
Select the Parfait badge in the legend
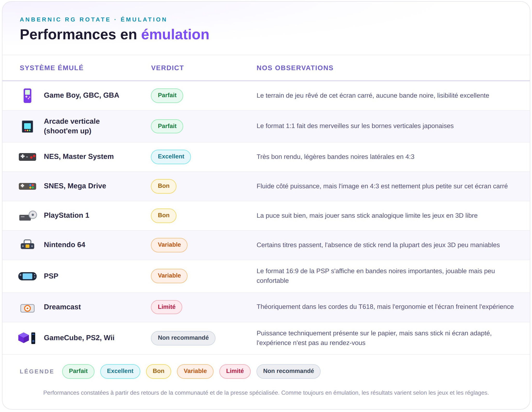point(78,371)
